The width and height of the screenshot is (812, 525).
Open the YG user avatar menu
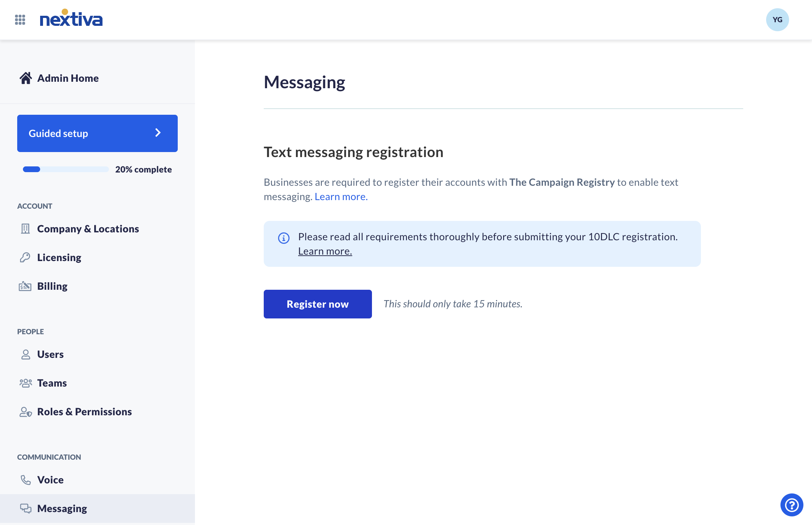(x=777, y=20)
